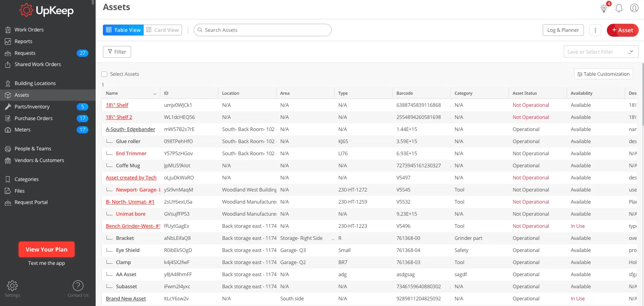Focus the Search Assets field
This screenshot has width=644, height=306.
click(262, 30)
